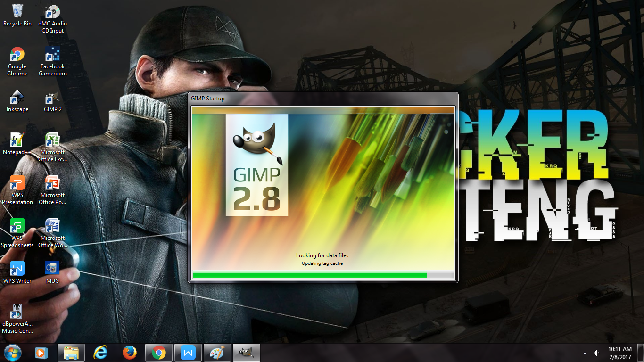Select WPS Spreadsheets desktop icon
The height and width of the screenshot is (362, 644).
click(x=17, y=233)
